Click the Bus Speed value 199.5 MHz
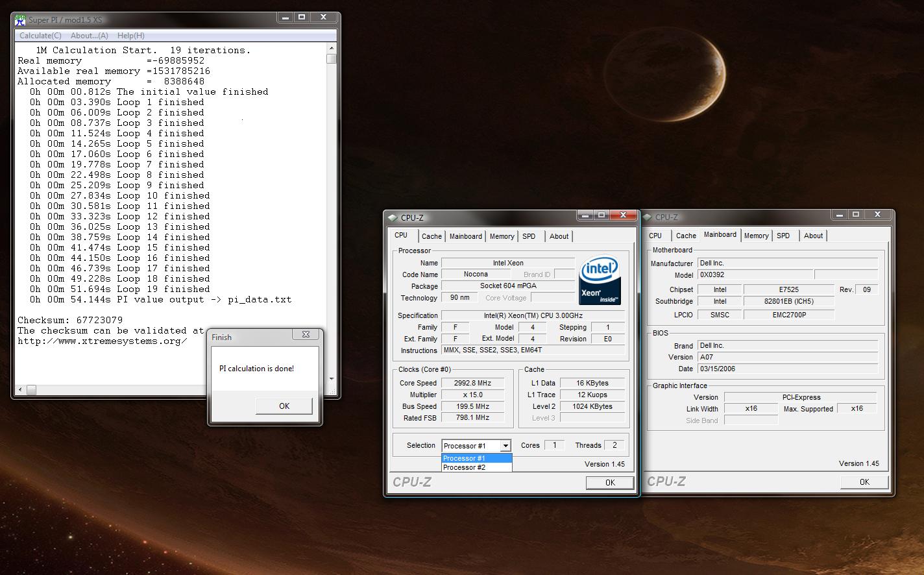 (472, 406)
